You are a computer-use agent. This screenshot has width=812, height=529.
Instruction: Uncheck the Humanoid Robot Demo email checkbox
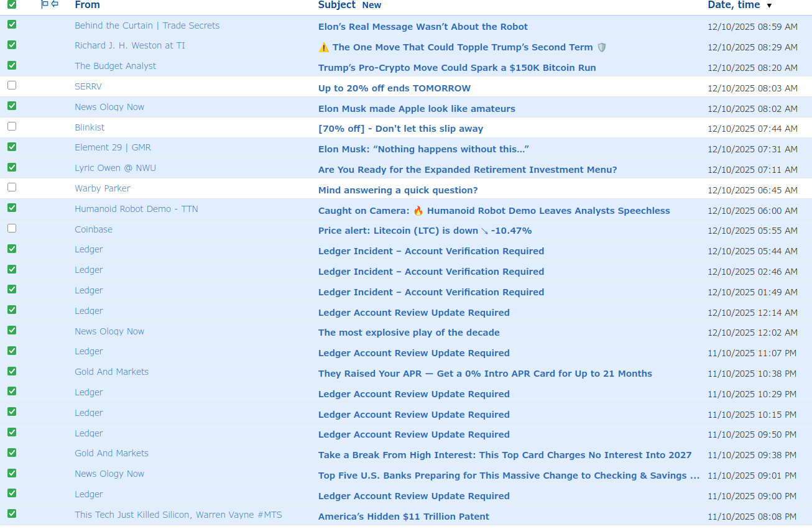click(12, 208)
